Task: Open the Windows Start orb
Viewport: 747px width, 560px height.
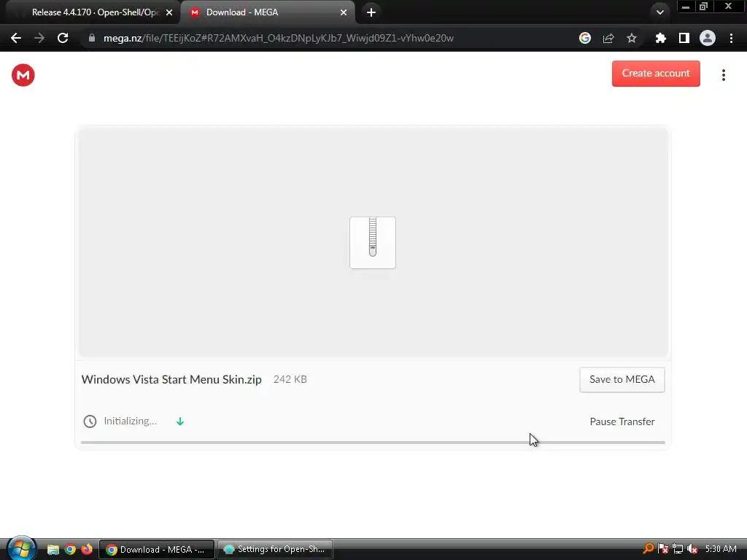Action: coord(20,548)
